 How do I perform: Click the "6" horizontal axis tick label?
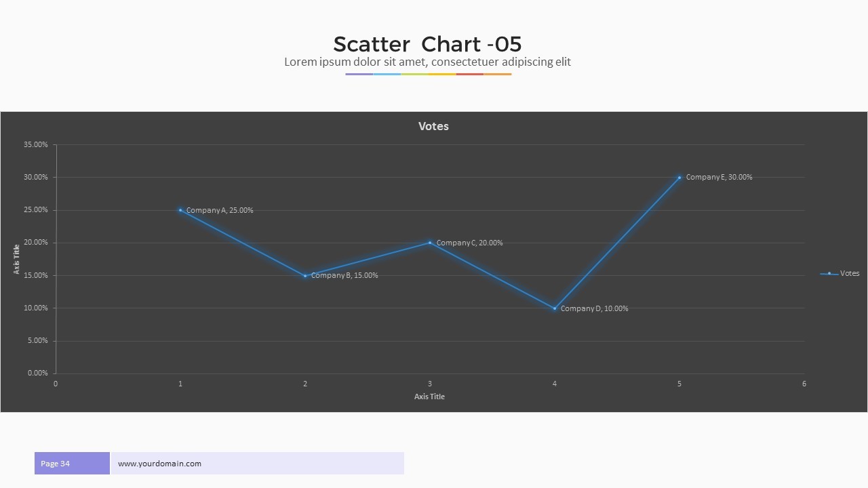tap(804, 384)
